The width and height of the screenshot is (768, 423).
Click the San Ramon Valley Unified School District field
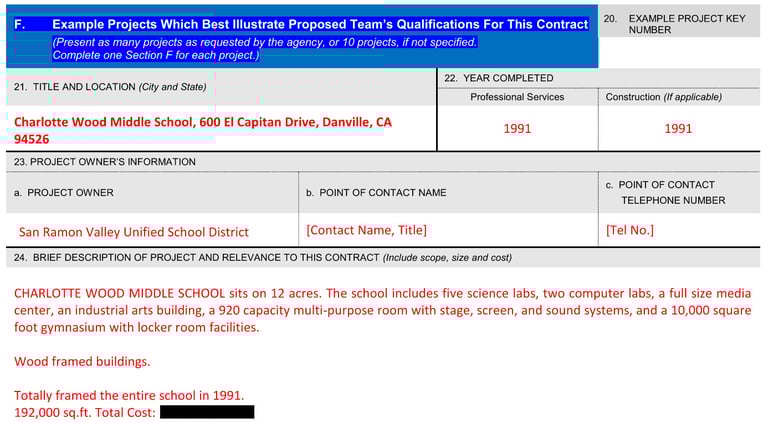134,232
